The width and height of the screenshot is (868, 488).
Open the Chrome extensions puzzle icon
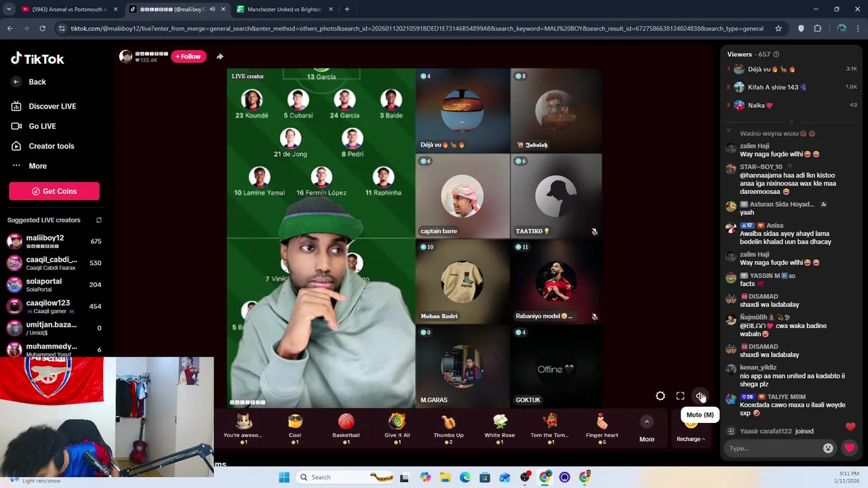pos(817,28)
